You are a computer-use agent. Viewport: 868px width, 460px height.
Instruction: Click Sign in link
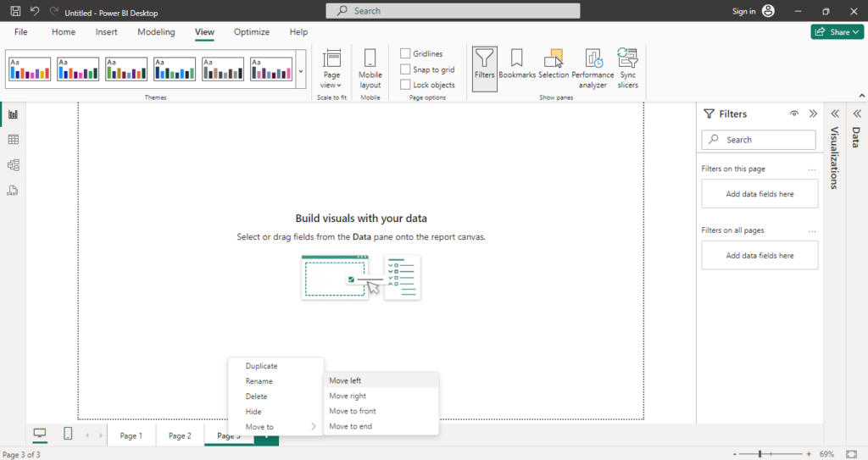tap(743, 11)
